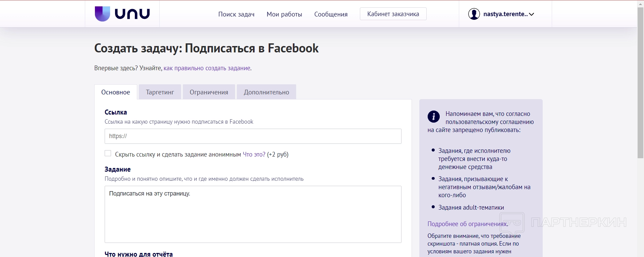The height and width of the screenshot is (257, 644).
Task: Click inside the Задание description text area
Action: (x=253, y=214)
